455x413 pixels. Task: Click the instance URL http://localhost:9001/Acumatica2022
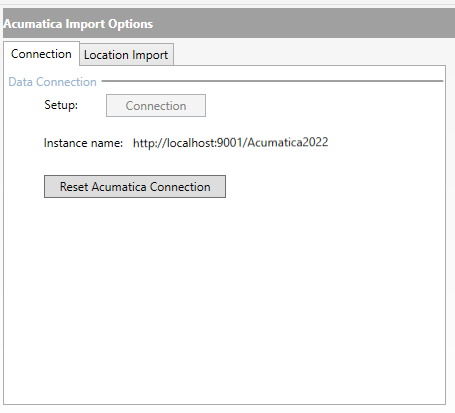pyautogui.click(x=230, y=143)
